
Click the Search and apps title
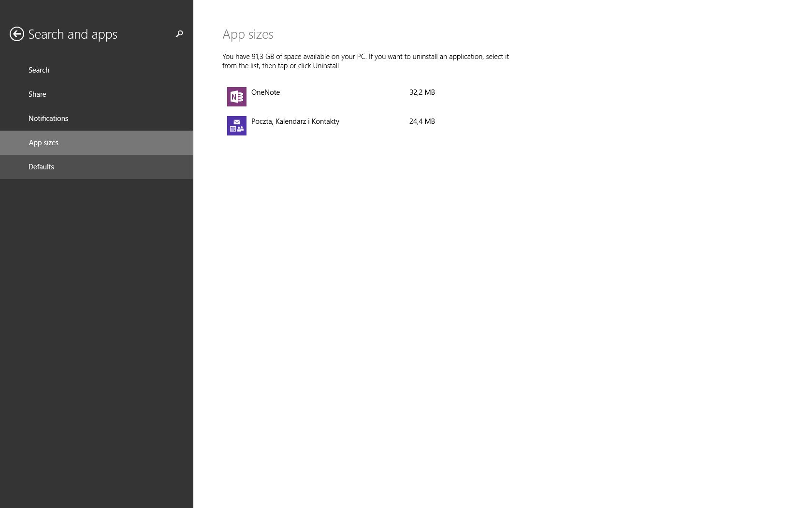(x=72, y=34)
